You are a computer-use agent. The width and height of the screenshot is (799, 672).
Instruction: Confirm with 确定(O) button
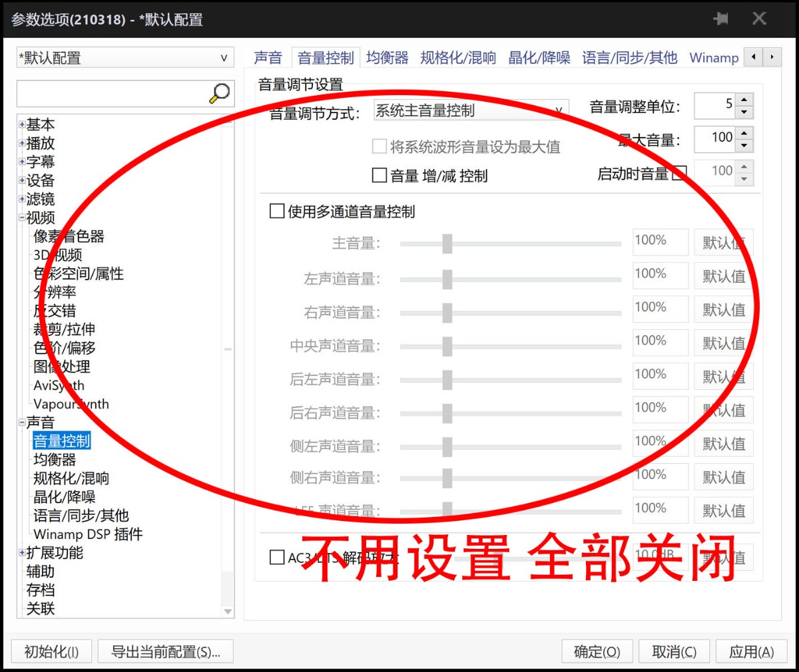[x=597, y=651]
